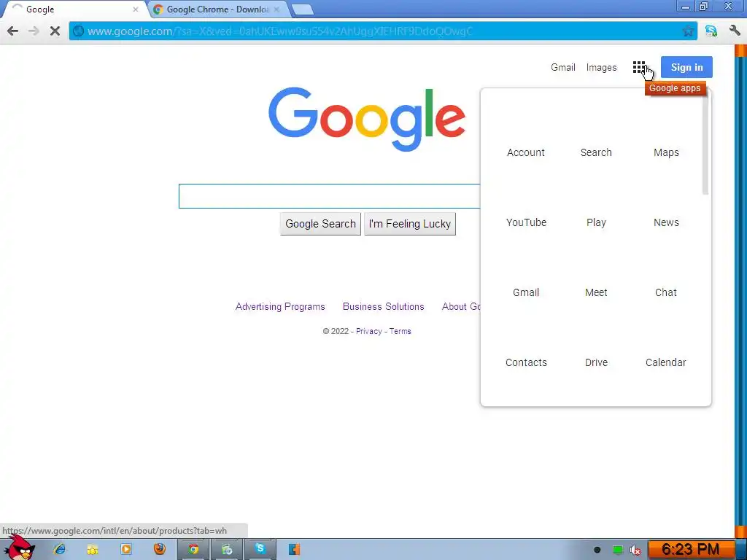Click the Google Search button
747x560 pixels.
point(321,224)
